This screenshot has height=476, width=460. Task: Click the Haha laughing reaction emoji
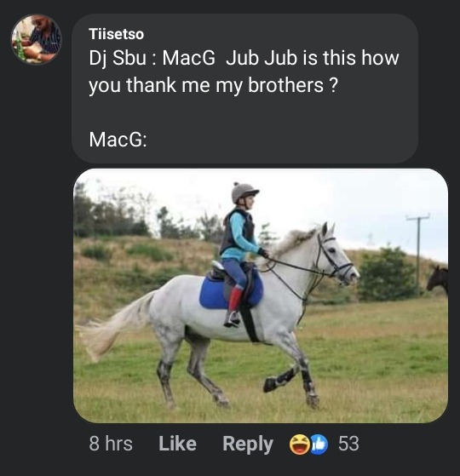coord(300,444)
